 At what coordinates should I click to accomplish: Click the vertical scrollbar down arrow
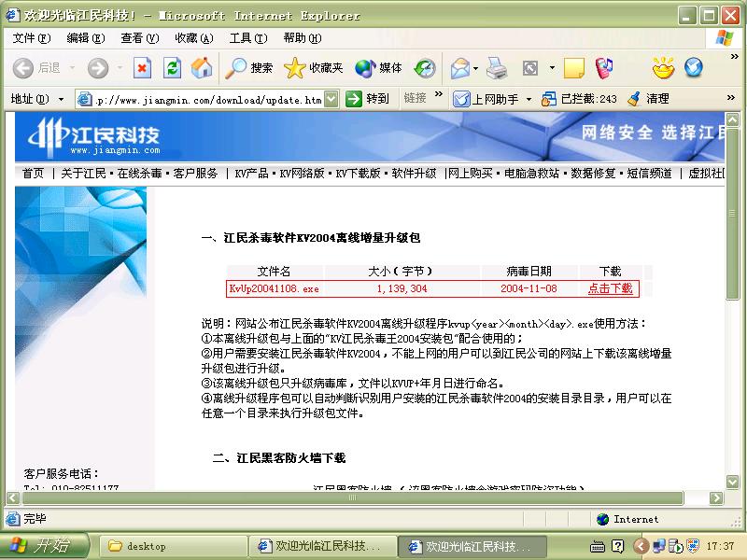(732, 482)
